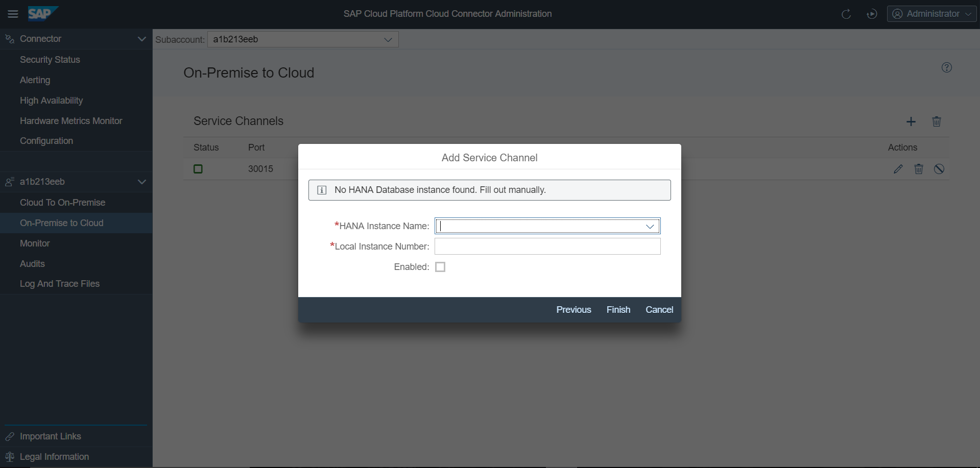Click the auto-refresh play icon in header
Image resolution: width=980 pixels, height=468 pixels.
(872, 14)
